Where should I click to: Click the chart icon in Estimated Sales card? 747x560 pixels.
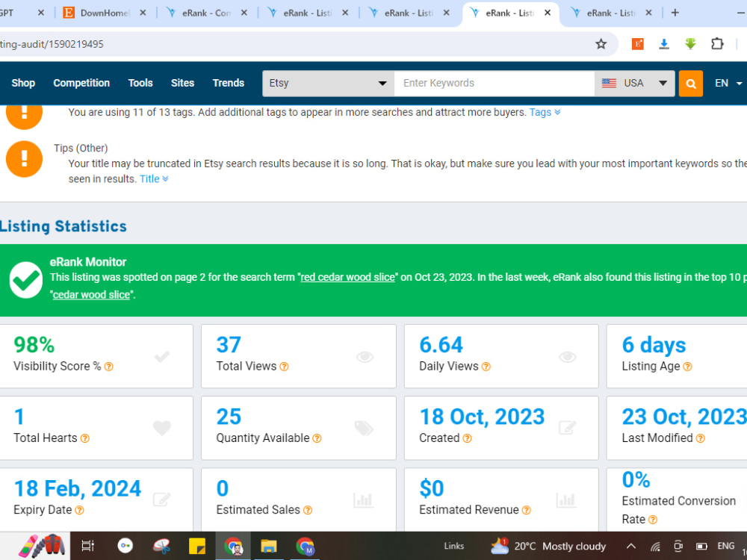pos(363,500)
